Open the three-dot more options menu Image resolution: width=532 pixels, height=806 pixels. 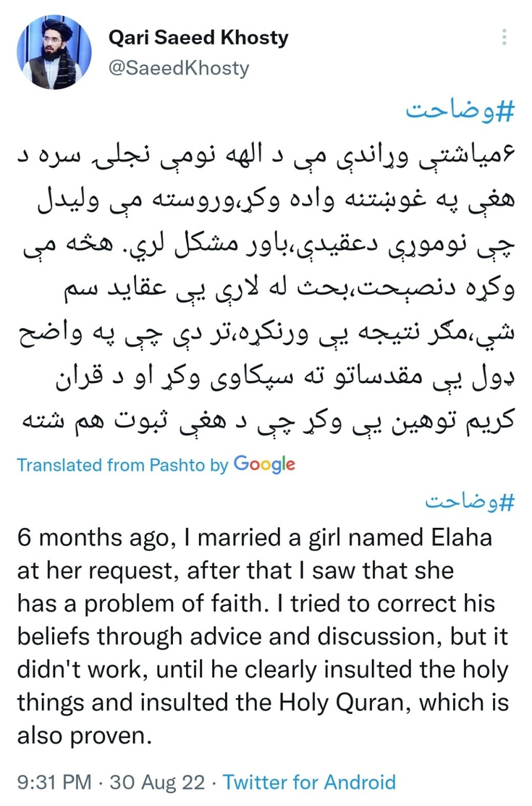pyautogui.click(x=504, y=37)
